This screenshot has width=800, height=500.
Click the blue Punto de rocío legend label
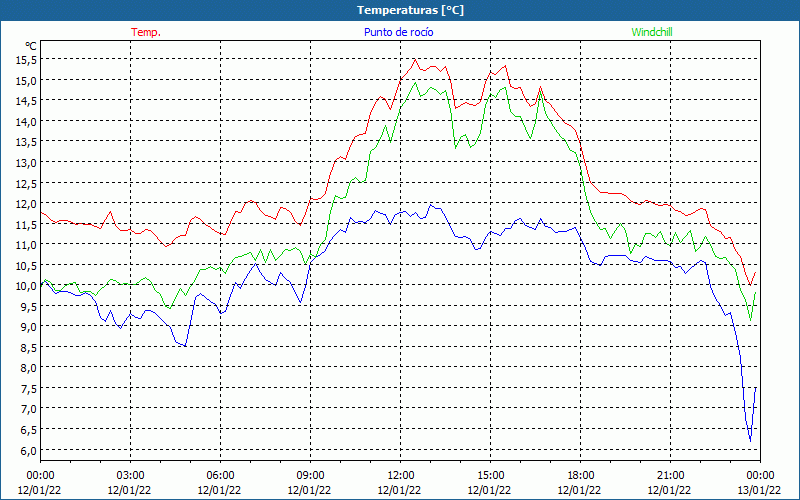point(398,32)
